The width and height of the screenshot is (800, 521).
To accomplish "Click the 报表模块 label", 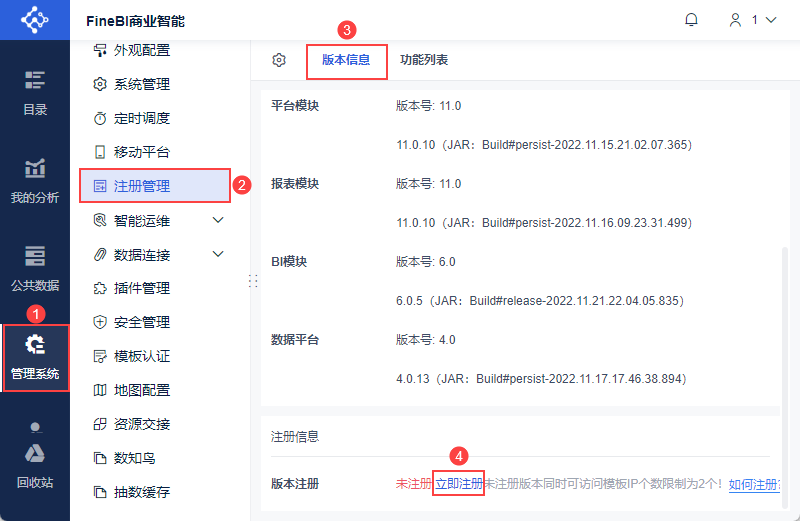I will click(295, 184).
